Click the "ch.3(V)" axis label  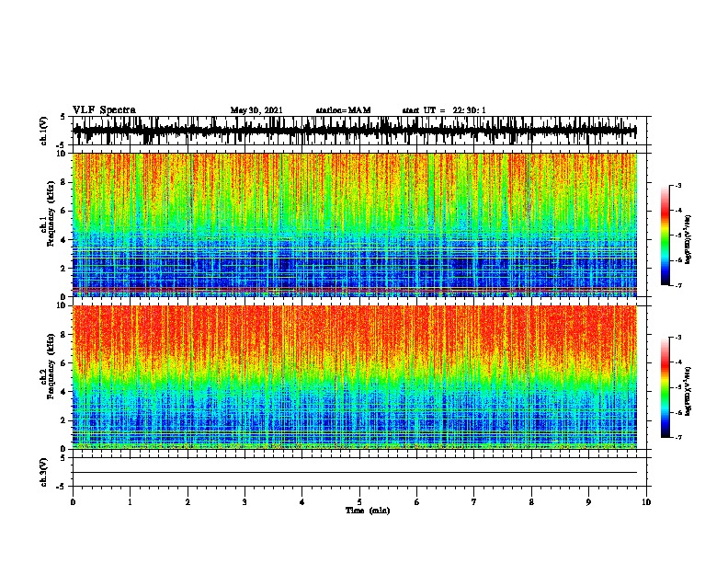click(44, 473)
